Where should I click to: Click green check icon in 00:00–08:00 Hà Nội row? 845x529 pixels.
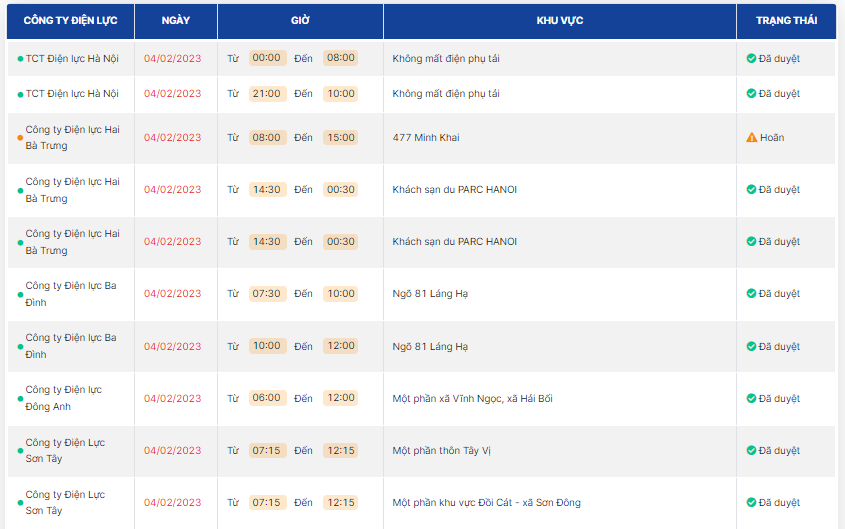tap(751, 58)
